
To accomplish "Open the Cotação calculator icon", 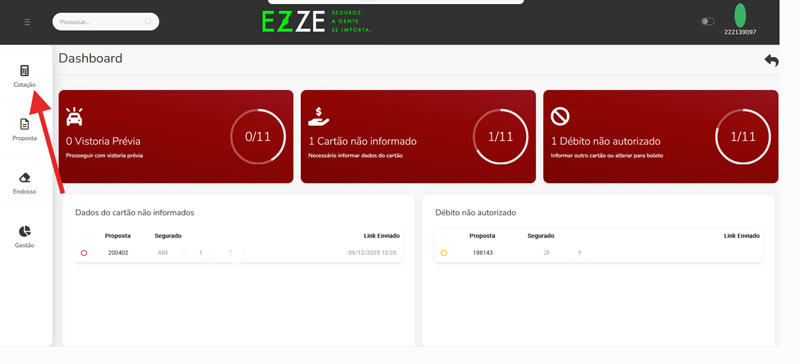I will coord(24,71).
